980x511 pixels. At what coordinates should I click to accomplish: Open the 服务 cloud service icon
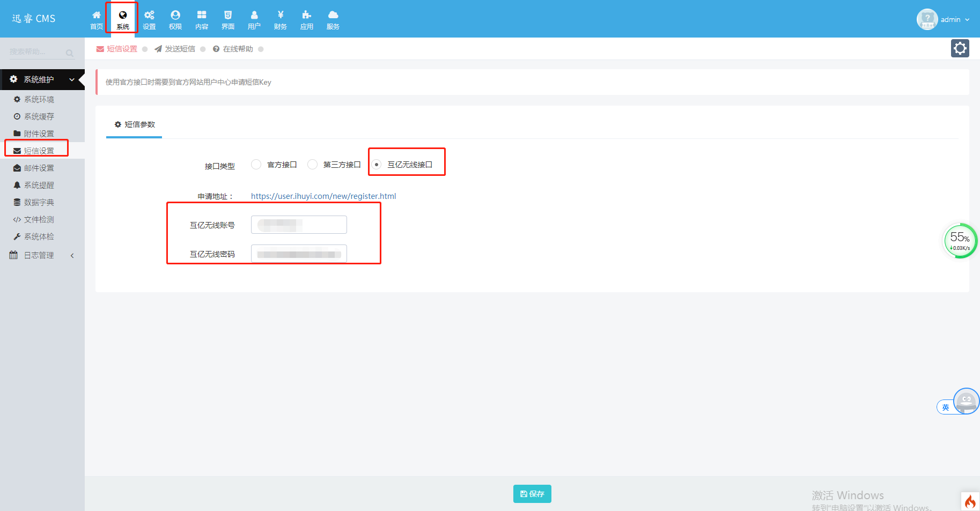(333, 19)
